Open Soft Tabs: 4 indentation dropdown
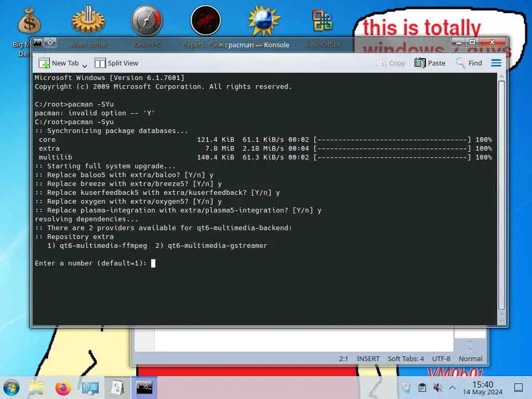 (x=406, y=358)
